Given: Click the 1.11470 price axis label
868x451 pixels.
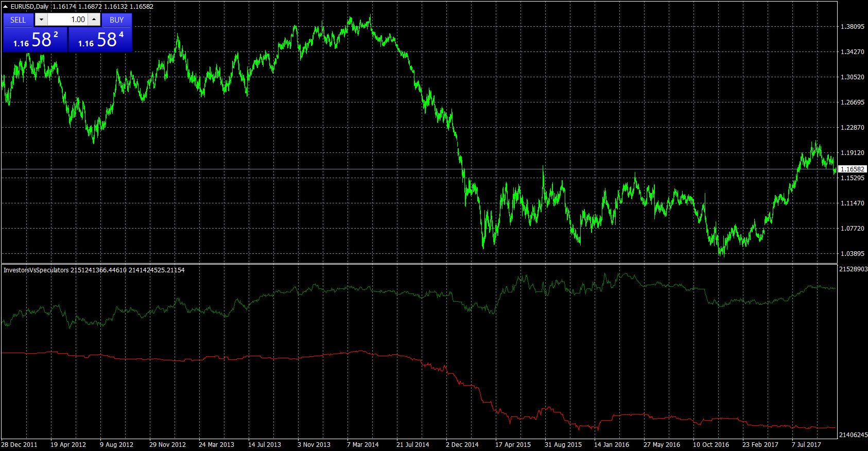Looking at the screenshot, I should (852, 203).
